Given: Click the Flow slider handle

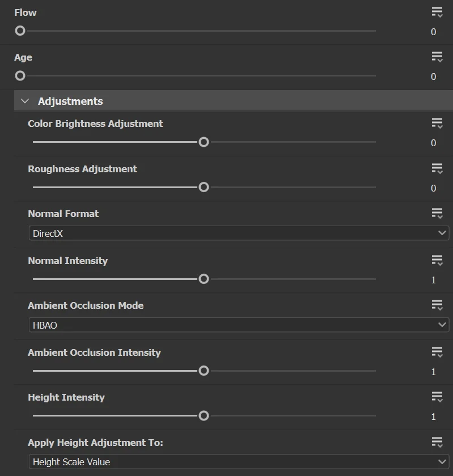Looking at the screenshot, I should tap(20, 31).
